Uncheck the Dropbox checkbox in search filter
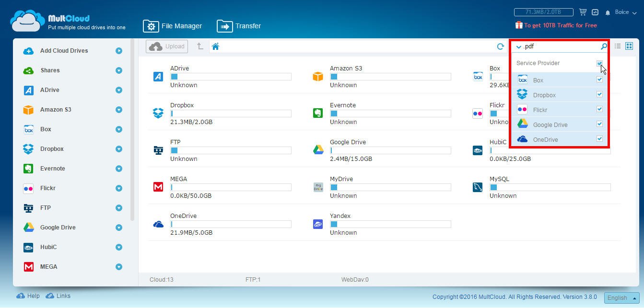Screen dimensions: 644x308 coord(599,94)
